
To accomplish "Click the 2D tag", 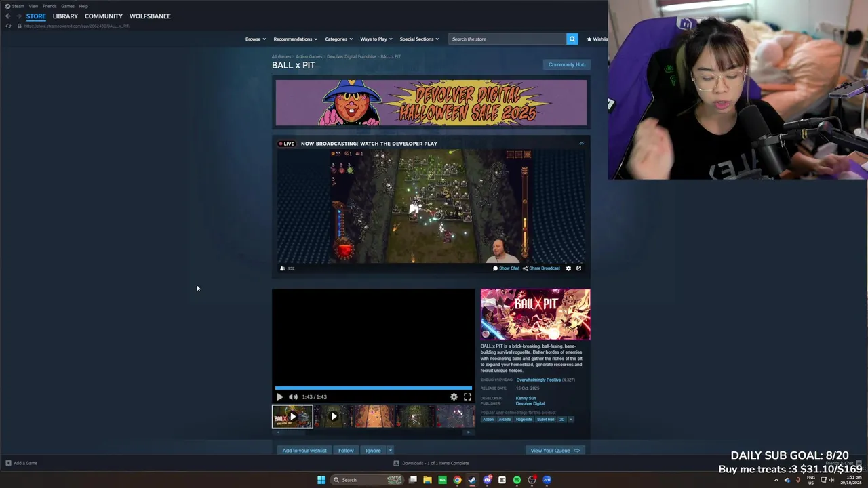I will pos(561,419).
